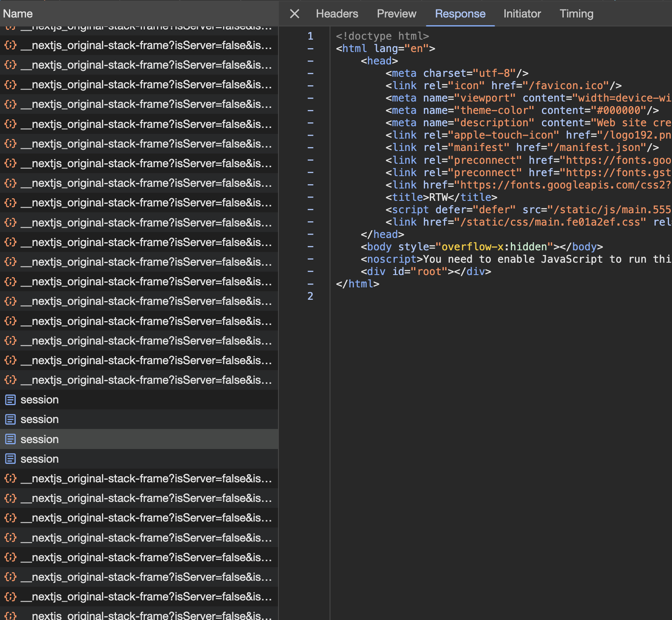Close the request details panel

pos(294,14)
